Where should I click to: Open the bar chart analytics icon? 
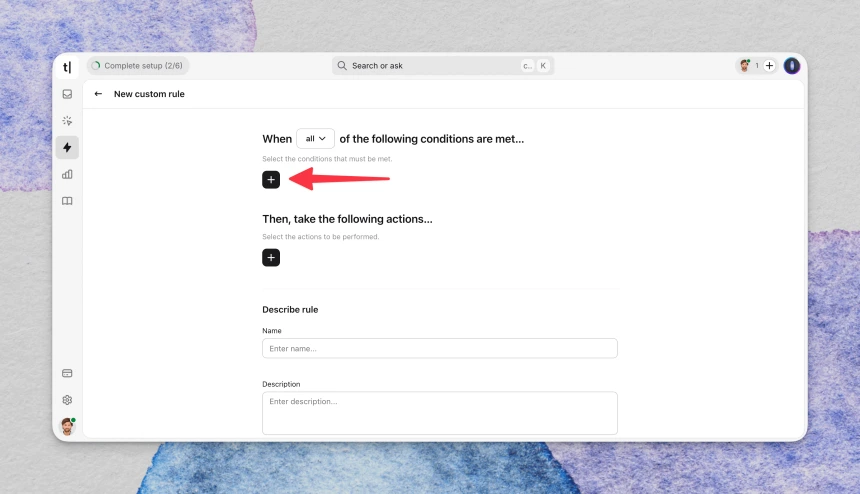click(67, 174)
